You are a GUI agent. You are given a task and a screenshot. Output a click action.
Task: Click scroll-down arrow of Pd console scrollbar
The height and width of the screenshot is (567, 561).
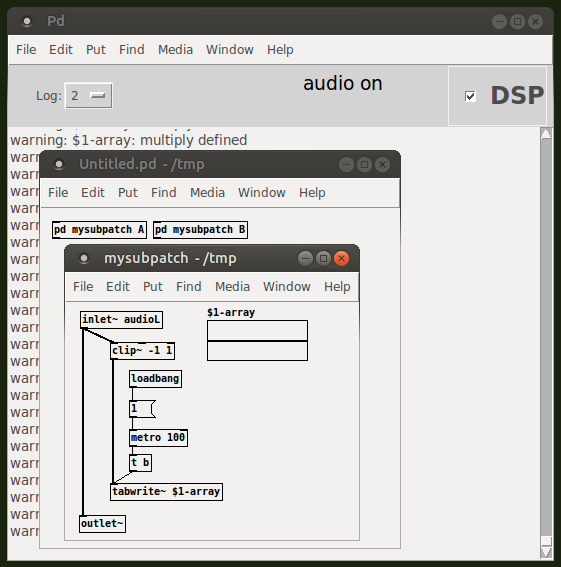click(x=546, y=552)
